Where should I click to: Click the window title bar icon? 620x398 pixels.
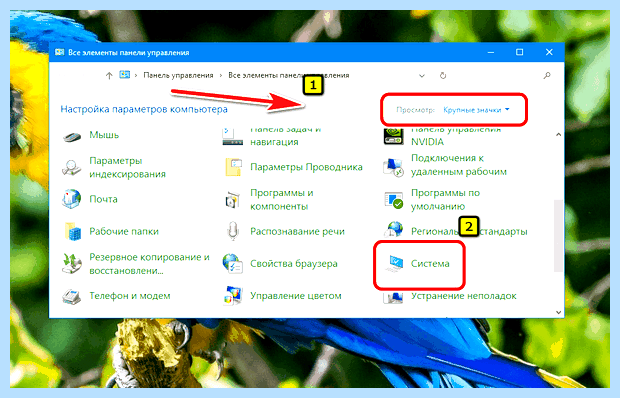pos(60,52)
